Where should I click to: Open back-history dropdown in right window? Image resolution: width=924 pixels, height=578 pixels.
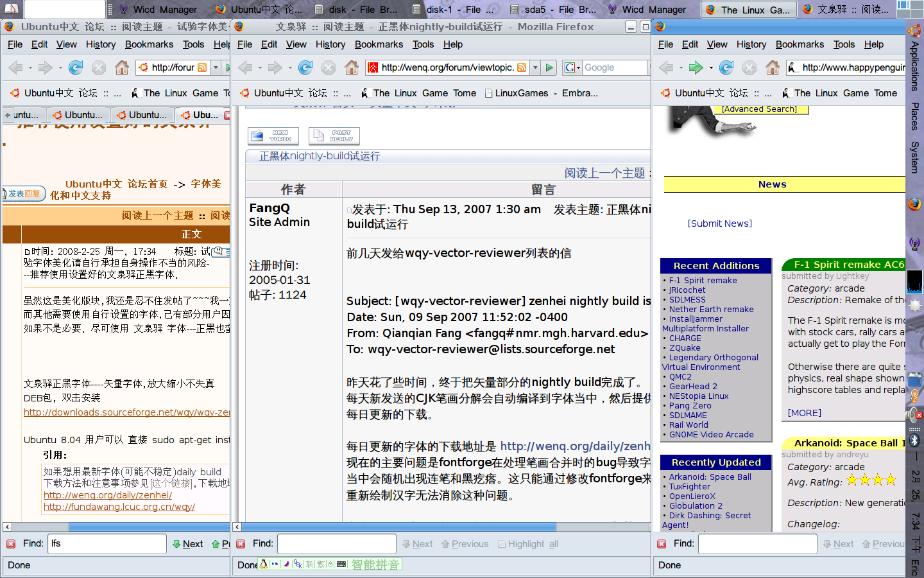tap(681, 67)
